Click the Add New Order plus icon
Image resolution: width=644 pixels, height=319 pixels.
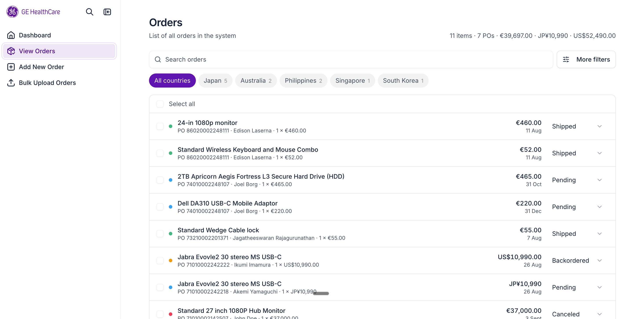(11, 67)
